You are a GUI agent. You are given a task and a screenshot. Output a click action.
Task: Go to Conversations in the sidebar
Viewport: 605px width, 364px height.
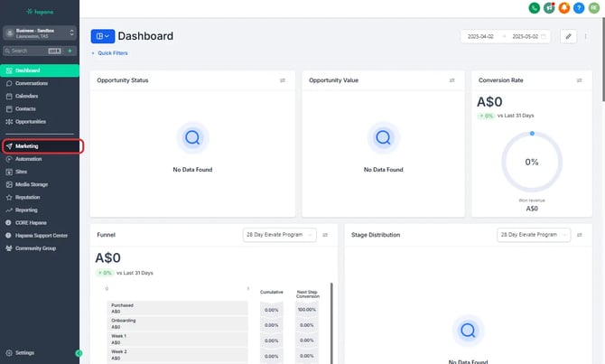click(31, 83)
